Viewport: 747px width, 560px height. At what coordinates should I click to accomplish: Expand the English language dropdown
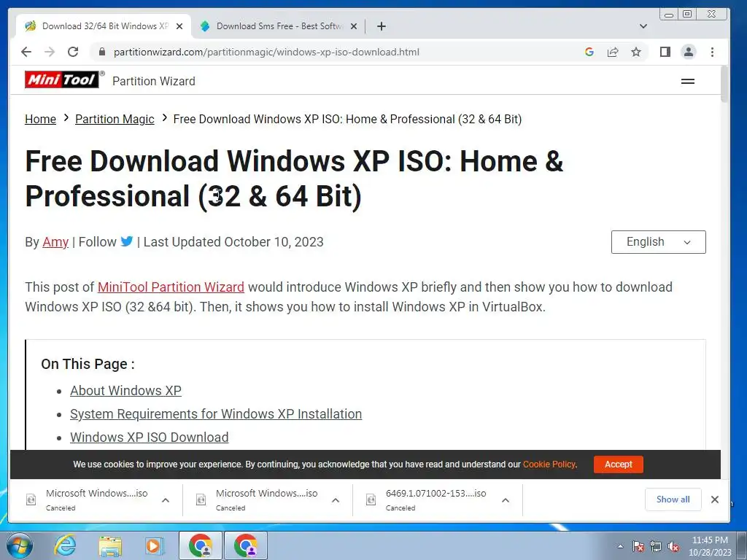[x=659, y=242]
